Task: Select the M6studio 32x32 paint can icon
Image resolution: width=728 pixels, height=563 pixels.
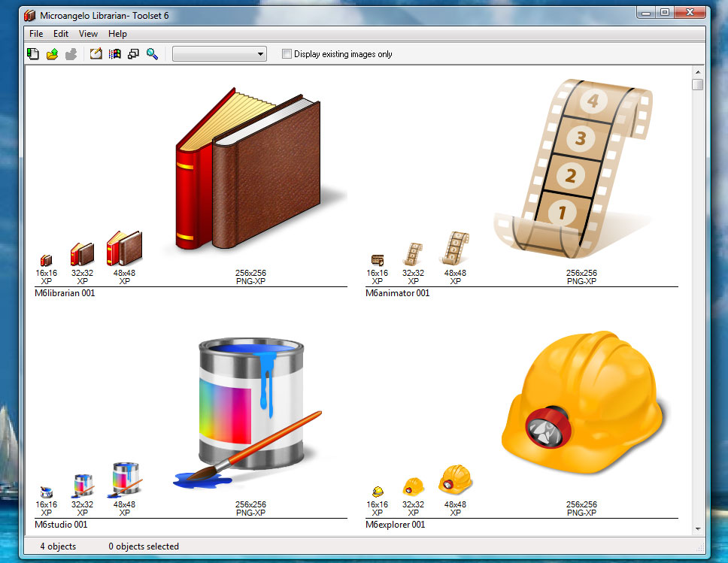Action: coord(82,486)
